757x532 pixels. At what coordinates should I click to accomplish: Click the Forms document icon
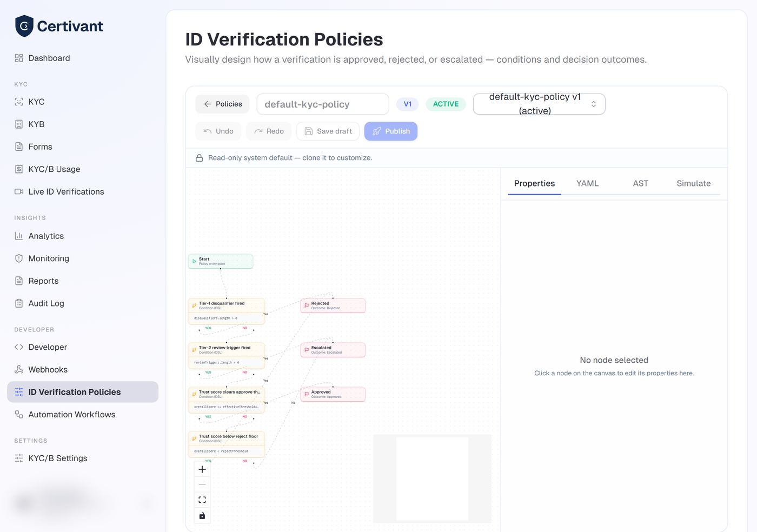click(19, 147)
